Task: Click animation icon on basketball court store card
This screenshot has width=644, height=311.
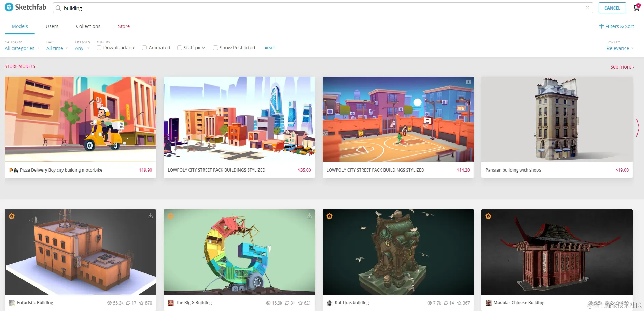Action: [468, 82]
